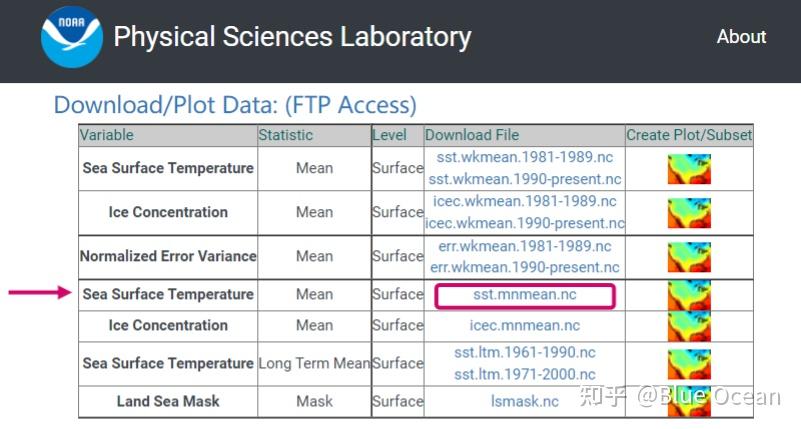Open plot icon for Long Term Mean row
Screen dimensions: 801x429
tap(689, 363)
